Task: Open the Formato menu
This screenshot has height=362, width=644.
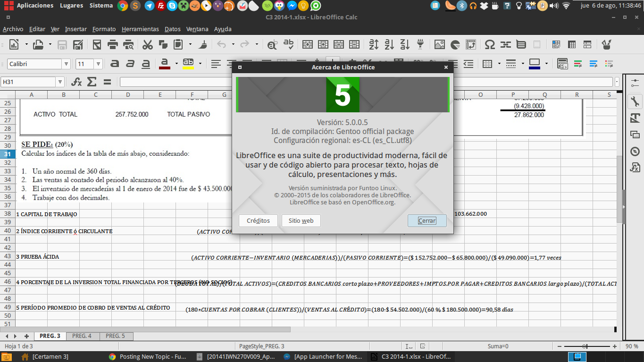Action: [104, 29]
